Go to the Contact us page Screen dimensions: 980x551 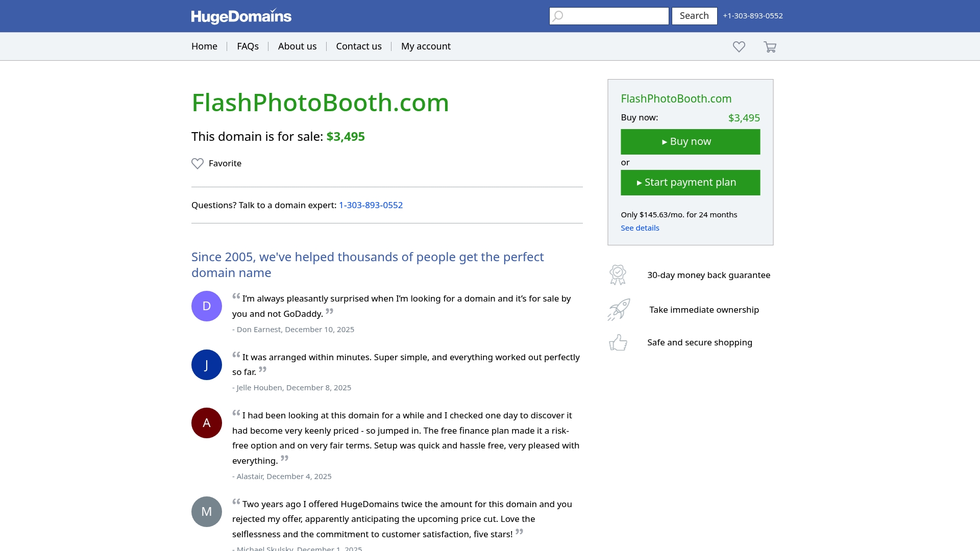tap(358, 46)
